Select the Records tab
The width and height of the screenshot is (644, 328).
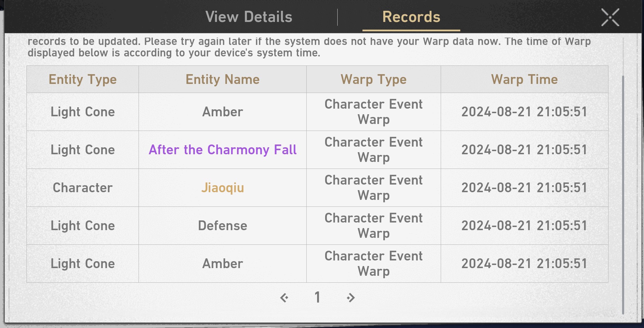[411, 17]
